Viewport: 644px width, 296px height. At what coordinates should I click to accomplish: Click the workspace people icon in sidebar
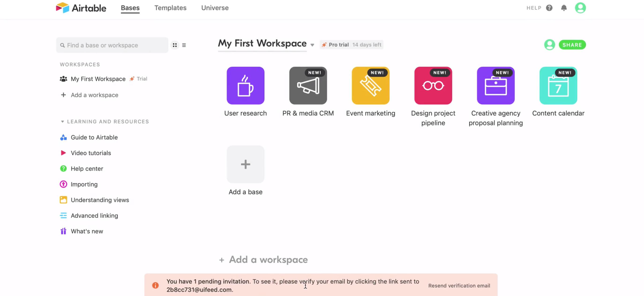point(63,79)
